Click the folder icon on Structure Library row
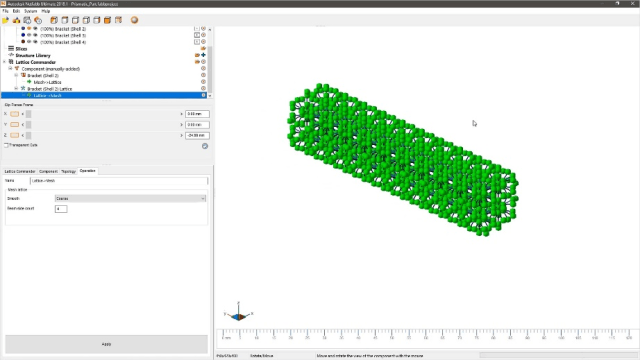 197,55
